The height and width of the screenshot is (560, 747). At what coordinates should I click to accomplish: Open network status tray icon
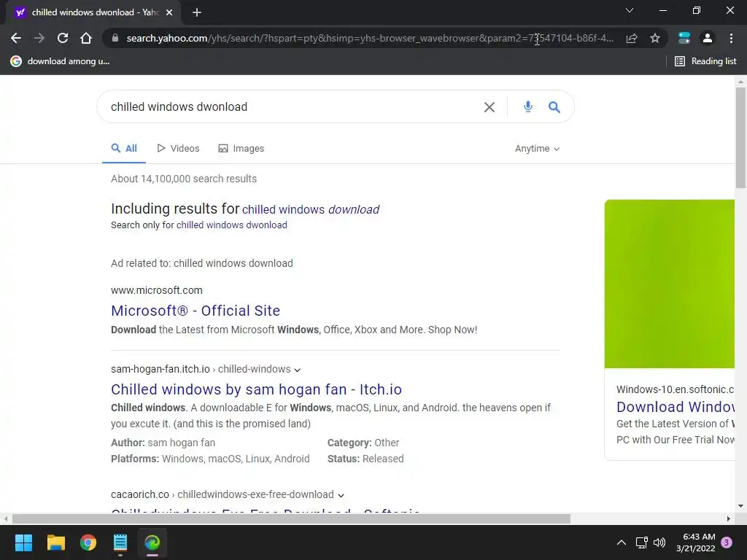point(642,542)
